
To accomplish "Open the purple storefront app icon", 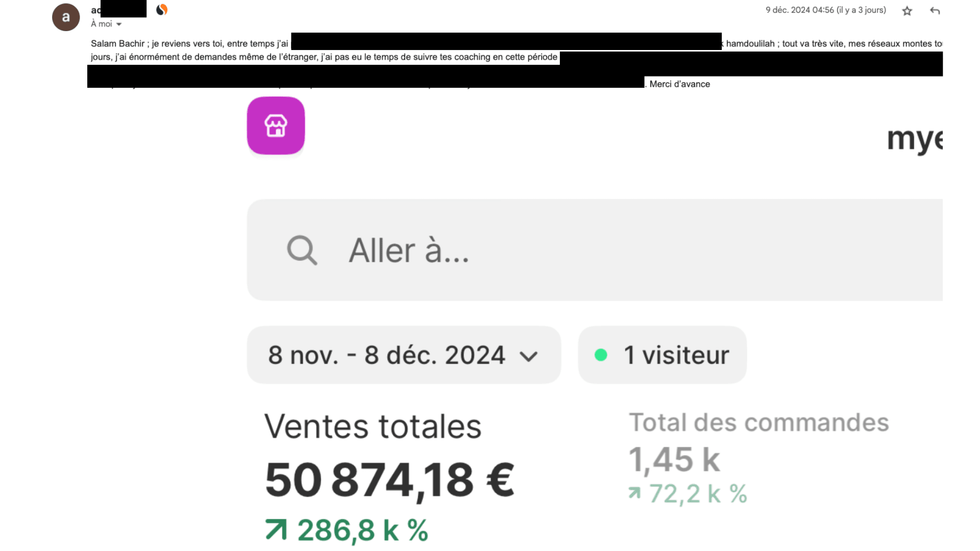I will coord(276,126).
